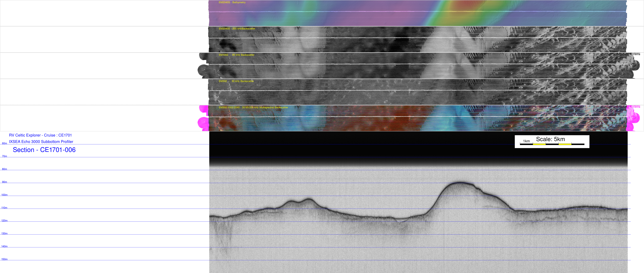The height and width of the screenshot is (273, 644).
Task: Click the dark rounded blob left of EM1002 strip
Action: 203,70
